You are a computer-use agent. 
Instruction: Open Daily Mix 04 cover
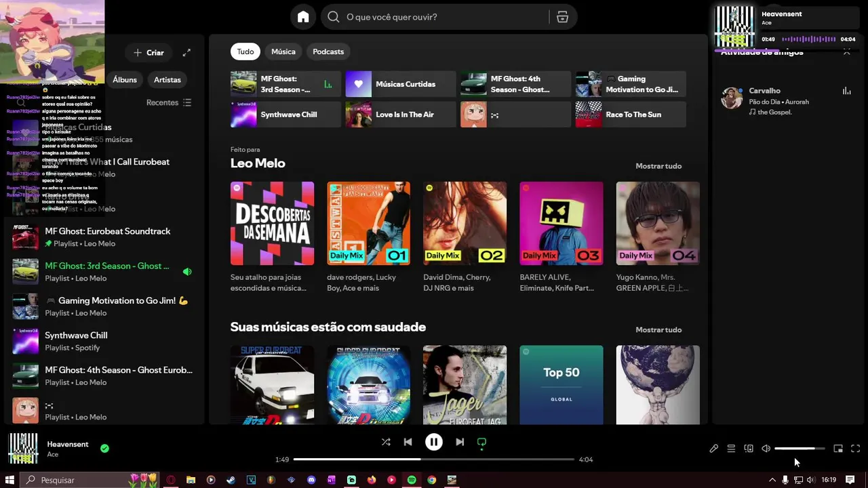658,223
